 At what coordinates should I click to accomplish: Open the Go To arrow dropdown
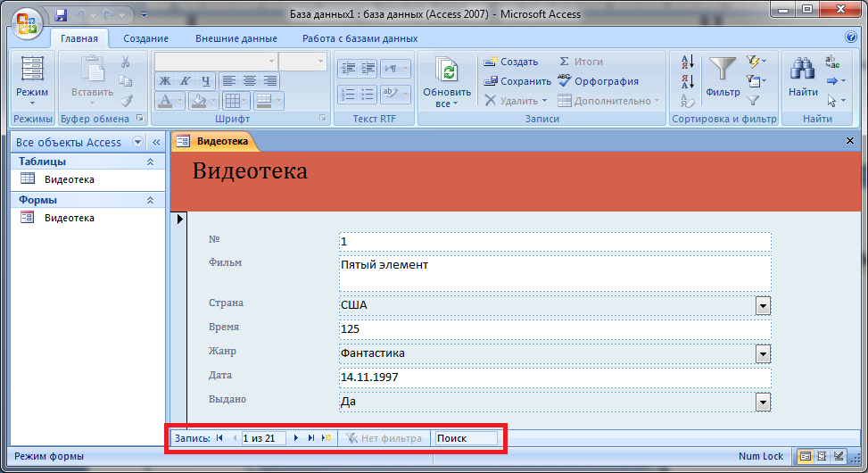(836, 81)
